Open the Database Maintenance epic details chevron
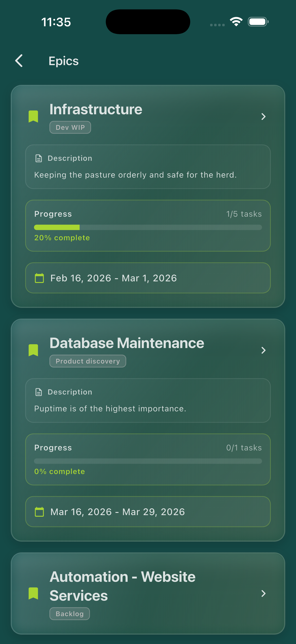Screen dimensions: 296x644 pos(263,350)
